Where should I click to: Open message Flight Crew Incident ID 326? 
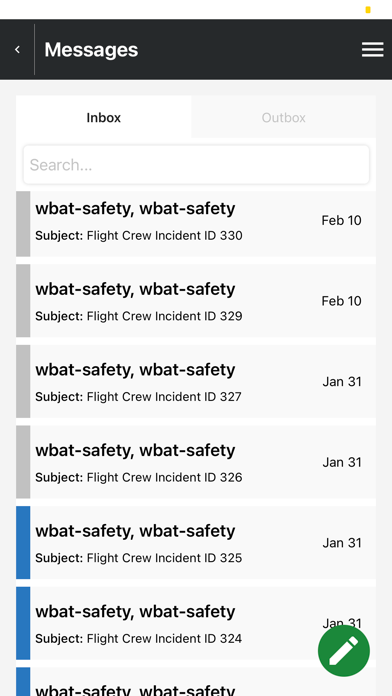[x=196, y=462]
